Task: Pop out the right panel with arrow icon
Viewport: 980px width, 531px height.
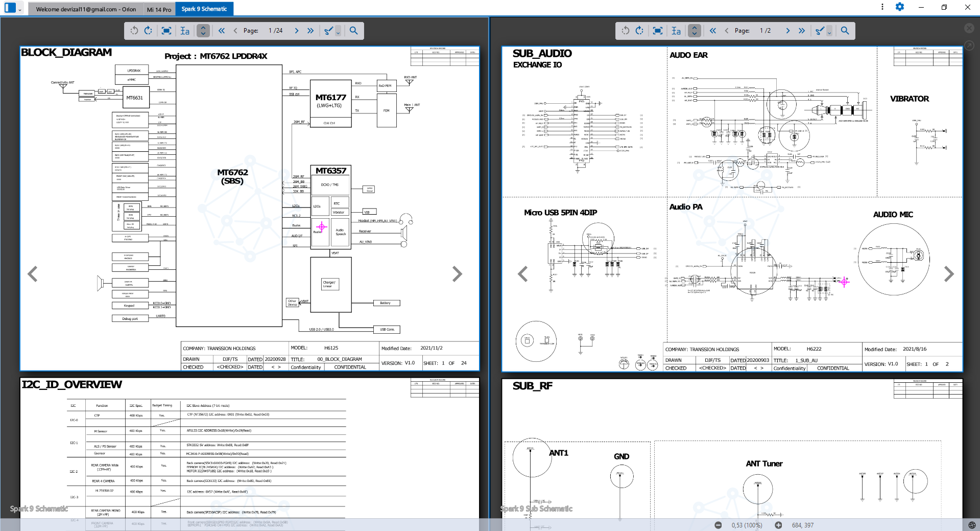Action: pyautogui.click(x=969, y=45)
